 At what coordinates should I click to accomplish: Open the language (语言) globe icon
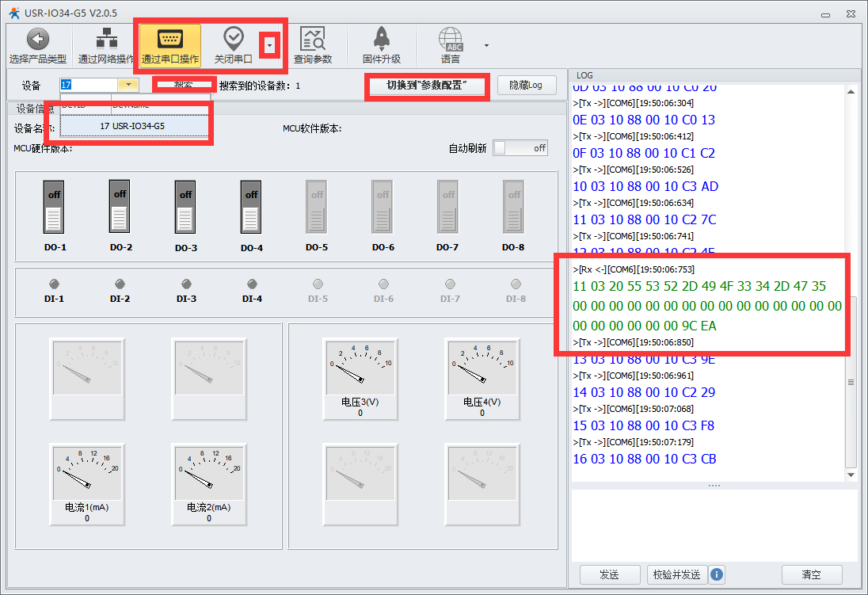[451, 40]
